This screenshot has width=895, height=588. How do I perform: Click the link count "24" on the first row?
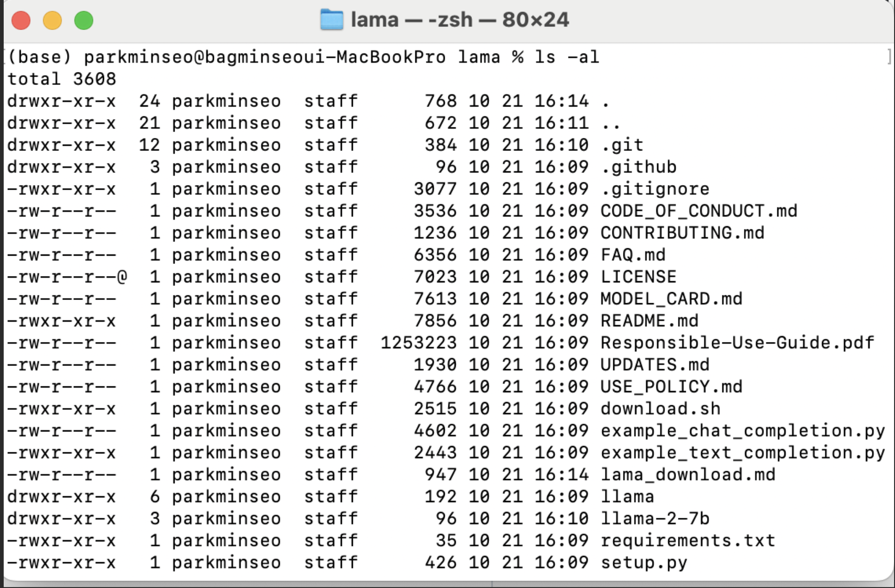tap(150, 101)
